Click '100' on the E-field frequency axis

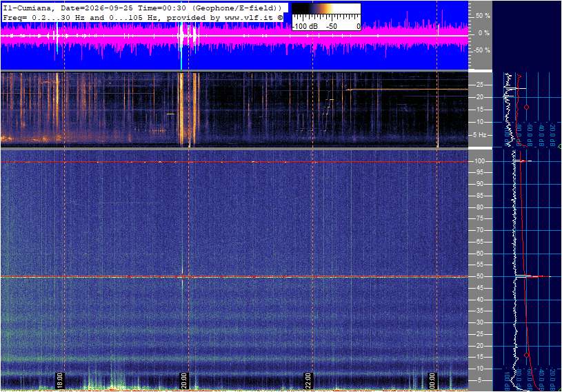click(480, 161)
